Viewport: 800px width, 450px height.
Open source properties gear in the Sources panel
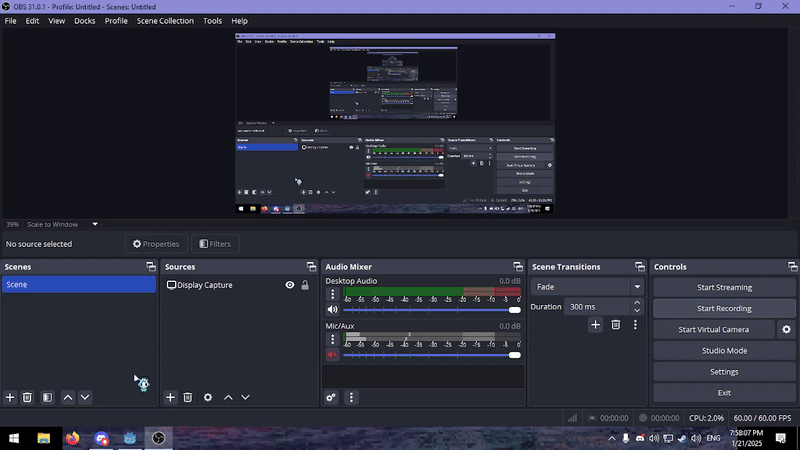tap(208, 397)
